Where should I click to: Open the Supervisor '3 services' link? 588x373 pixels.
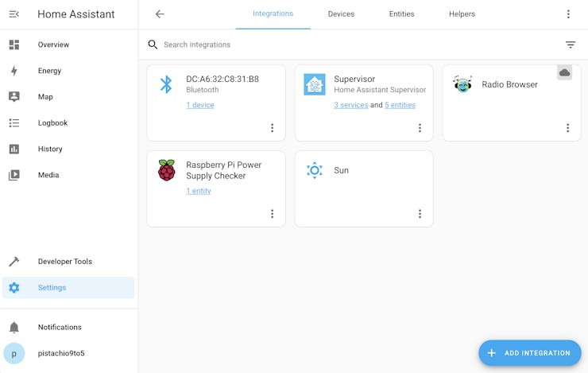point(351,105)
